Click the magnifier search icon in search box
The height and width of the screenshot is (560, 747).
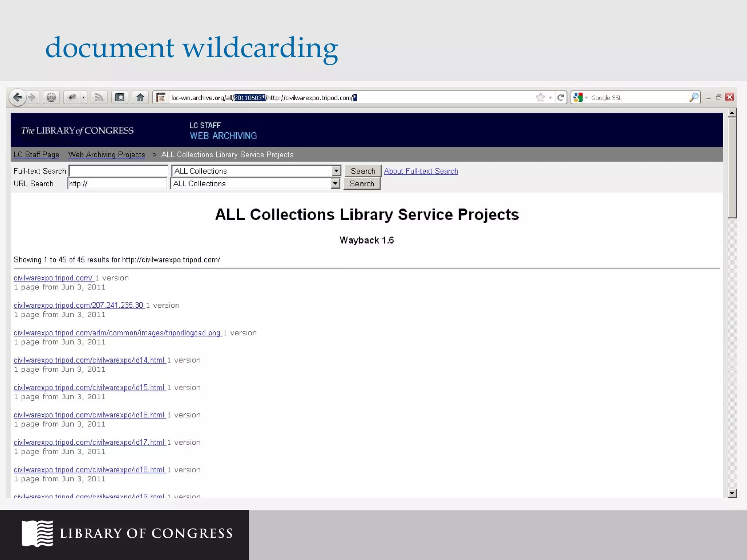[694, 97]
